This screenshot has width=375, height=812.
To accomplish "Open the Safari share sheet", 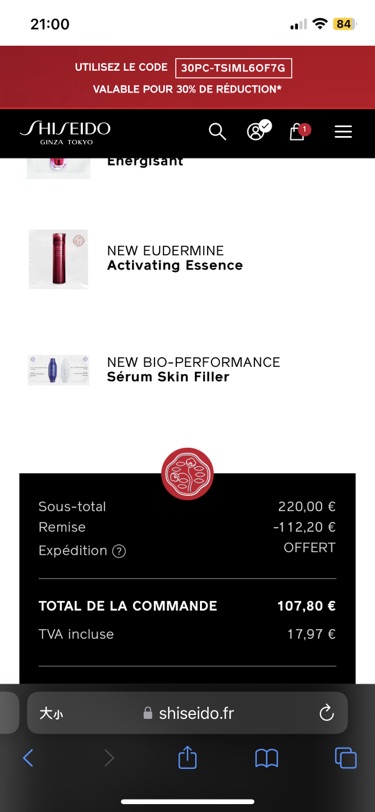I will coord(188,757).
